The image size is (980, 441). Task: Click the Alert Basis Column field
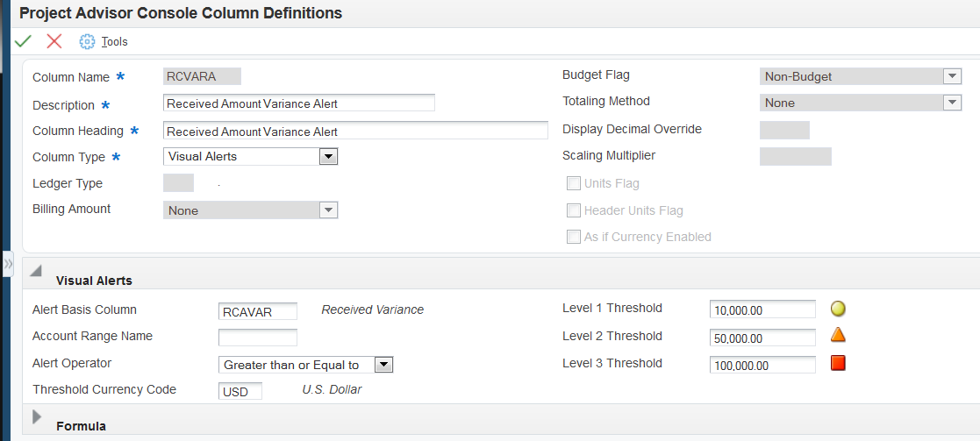(x=258, y=311)
